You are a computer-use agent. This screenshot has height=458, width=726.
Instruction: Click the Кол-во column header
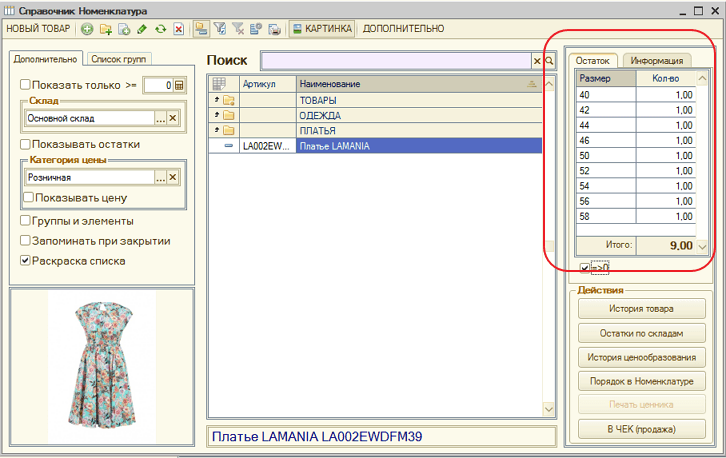coord(666,78)
